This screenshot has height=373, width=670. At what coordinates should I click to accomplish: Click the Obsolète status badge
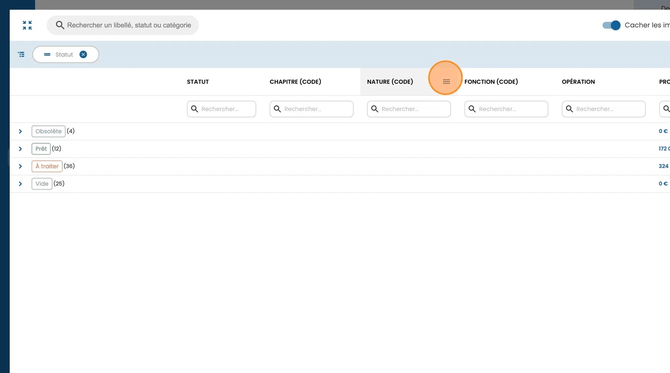pos(48,131)
